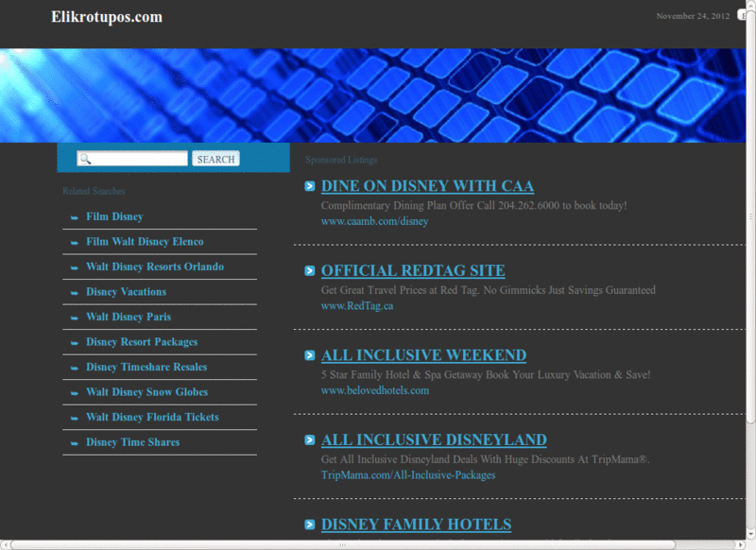Image resolution: width=756 pixels, height=550 pixels.
Task: Open the Film Disney related search
Action: coord(114,217)
